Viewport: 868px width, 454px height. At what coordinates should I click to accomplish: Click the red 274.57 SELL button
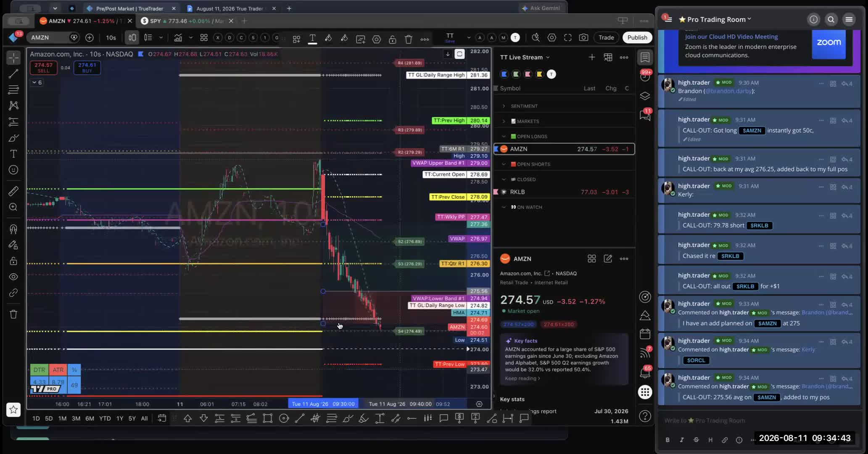(43, 68)
